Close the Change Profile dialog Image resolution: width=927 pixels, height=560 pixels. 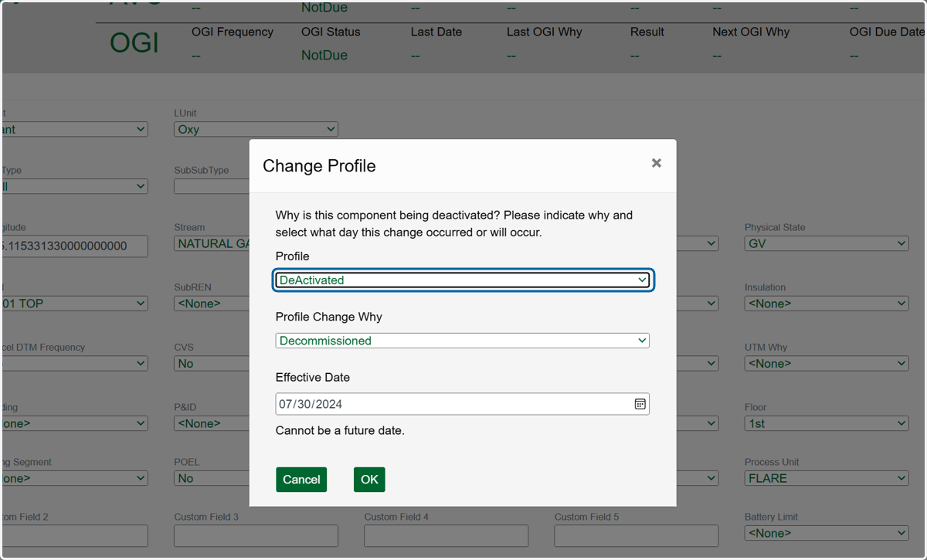click(656, 163)
